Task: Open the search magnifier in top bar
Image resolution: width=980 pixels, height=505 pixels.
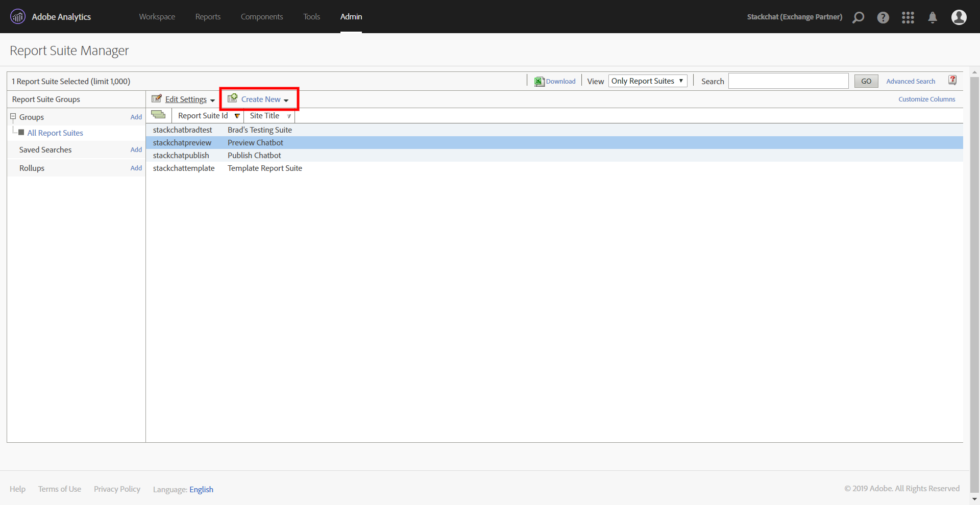Action: (x=859, y=17)
